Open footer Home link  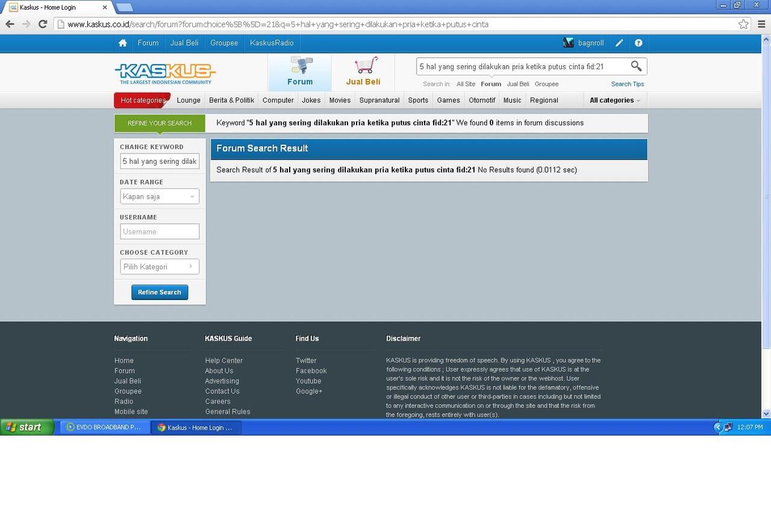click(x=124, y=360)
